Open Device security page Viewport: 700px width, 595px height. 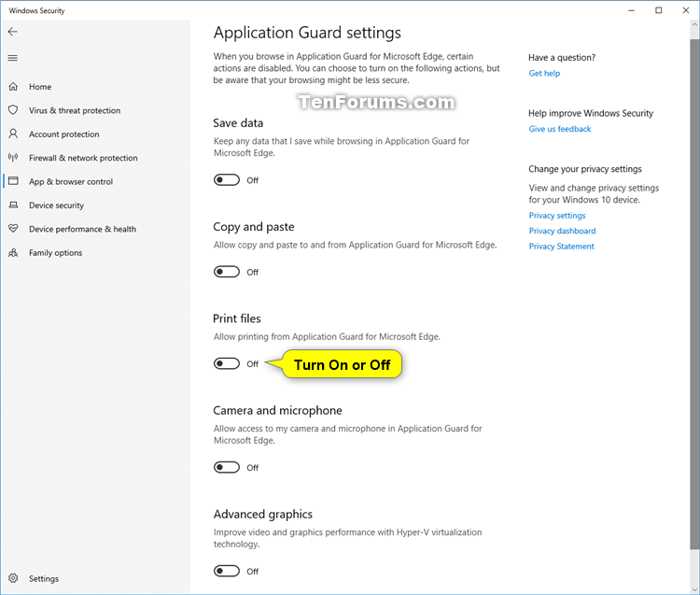(56, 205)
